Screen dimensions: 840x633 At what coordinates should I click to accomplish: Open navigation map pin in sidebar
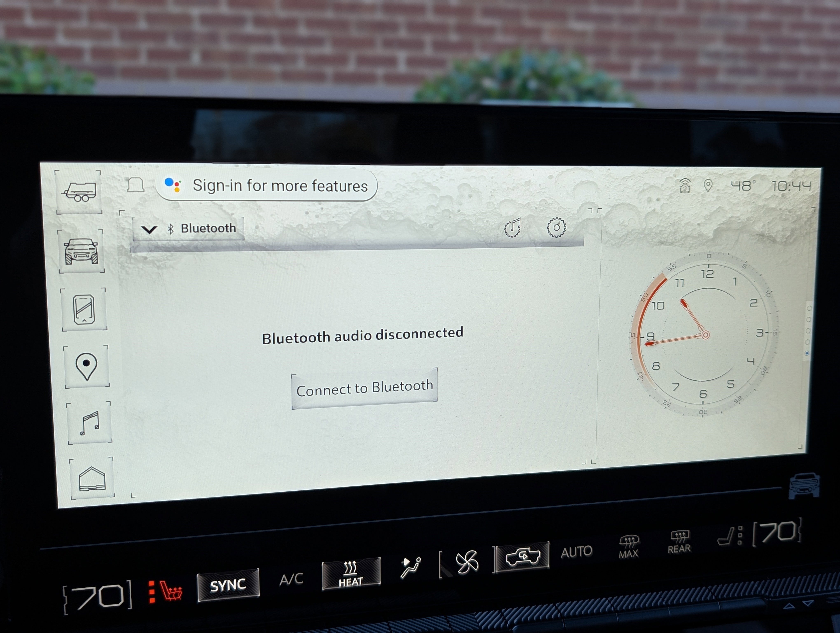pyautogui.click(x=87, y=366)
